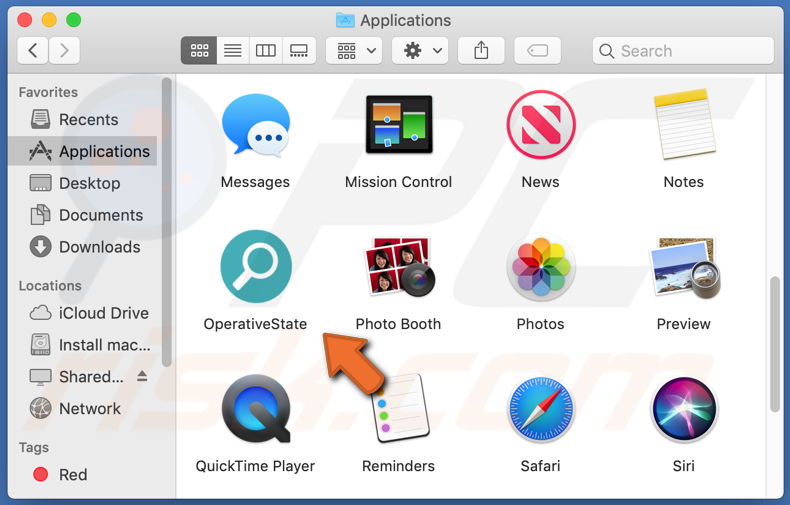Open Network in the sidebar

click(83, 408)
